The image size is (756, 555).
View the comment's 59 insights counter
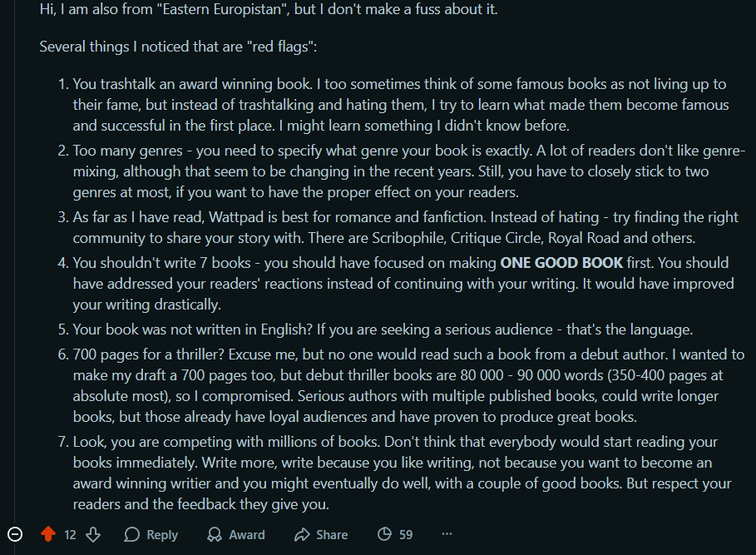click(x=394, y=534)
